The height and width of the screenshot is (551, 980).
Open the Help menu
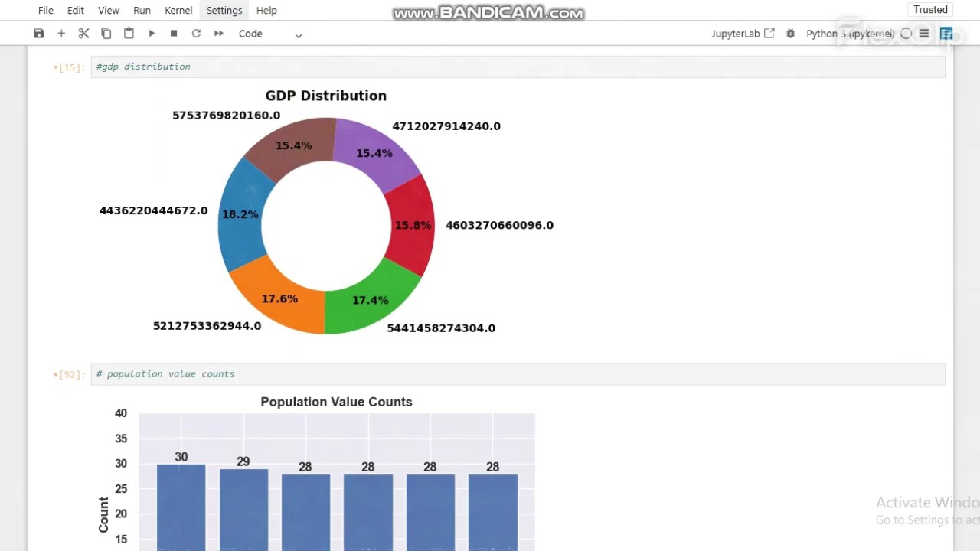click(266, 11)
